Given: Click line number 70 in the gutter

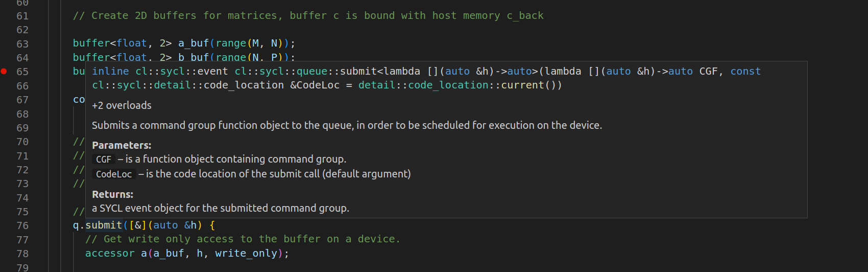Looking at the screenshot, I should [22, 142].
